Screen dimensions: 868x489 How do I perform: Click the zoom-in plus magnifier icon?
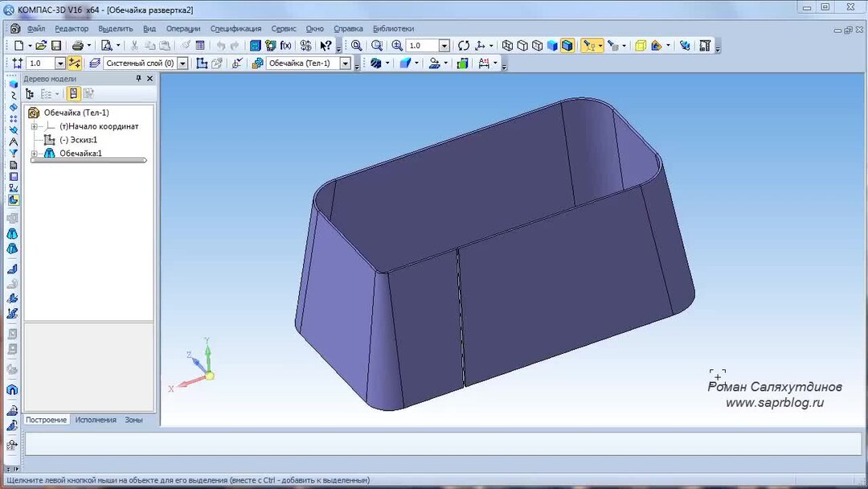397,46
